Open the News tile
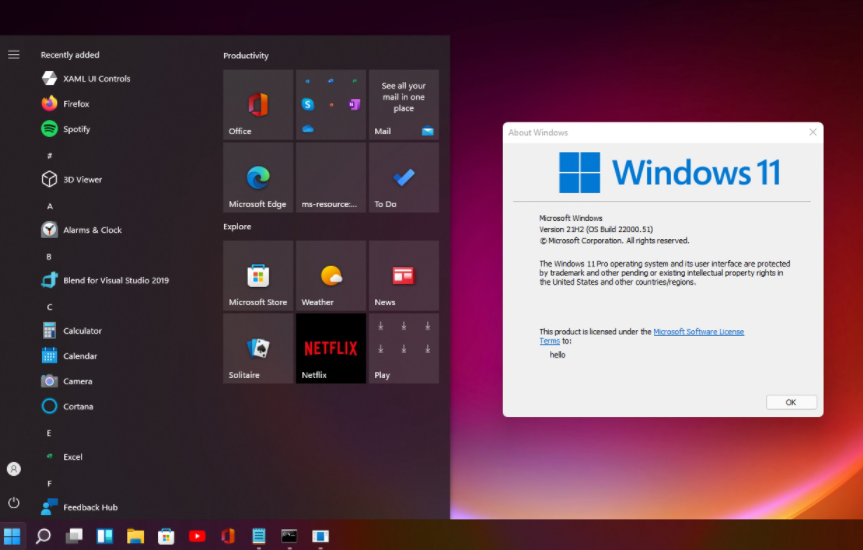Image resolution: width=863 pixels, height=550 pixels. point(403,275)
